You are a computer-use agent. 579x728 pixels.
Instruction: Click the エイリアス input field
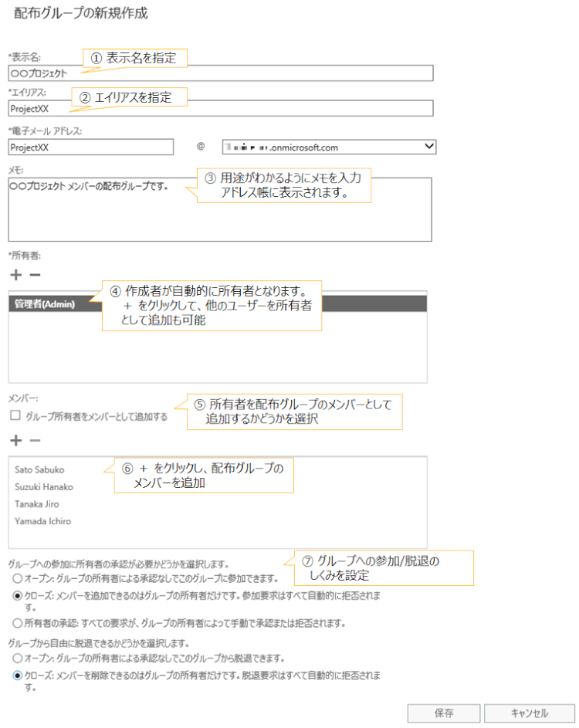coord(221,109)
